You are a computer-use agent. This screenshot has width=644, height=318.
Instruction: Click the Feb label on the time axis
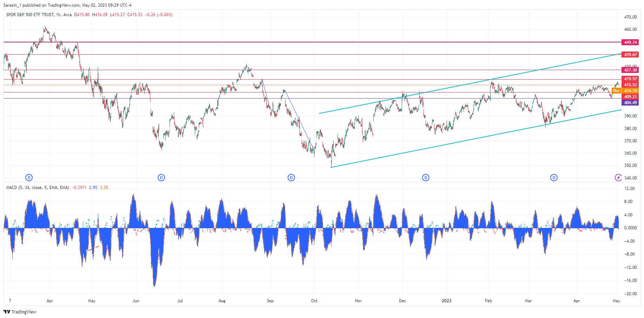point(488,301)
